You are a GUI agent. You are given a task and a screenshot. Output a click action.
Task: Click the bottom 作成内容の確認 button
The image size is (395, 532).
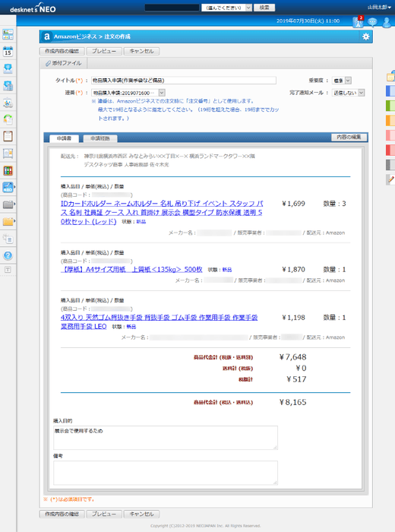pyautogui.click(x=62, y=514)
